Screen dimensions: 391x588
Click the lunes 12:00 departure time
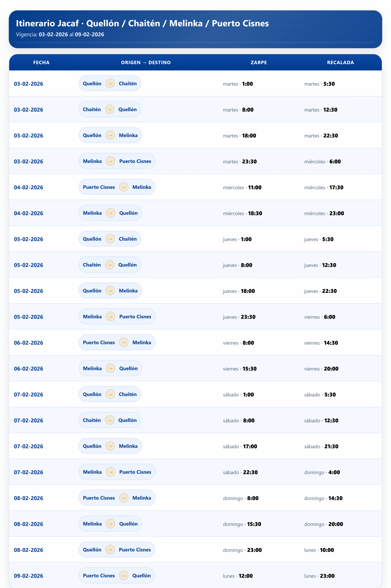click(x=238, y=576)
